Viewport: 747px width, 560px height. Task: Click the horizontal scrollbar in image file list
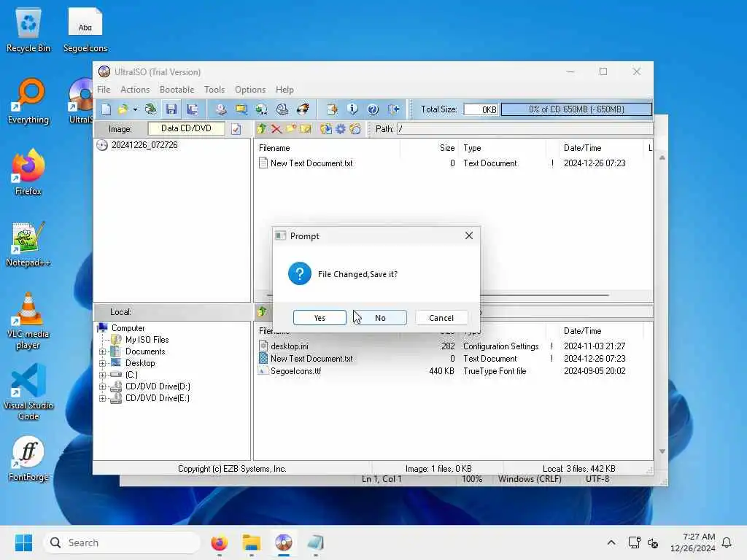(x=438, y=295)
